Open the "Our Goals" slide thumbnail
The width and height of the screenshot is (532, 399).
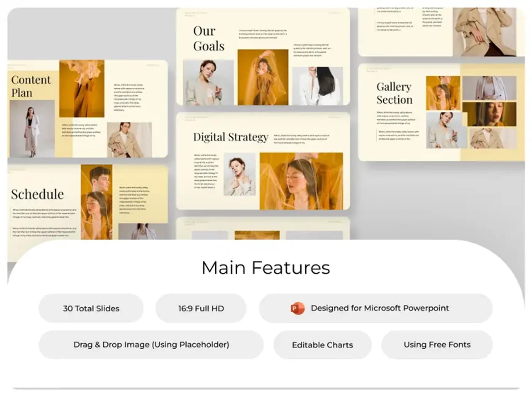pos(263,57)
